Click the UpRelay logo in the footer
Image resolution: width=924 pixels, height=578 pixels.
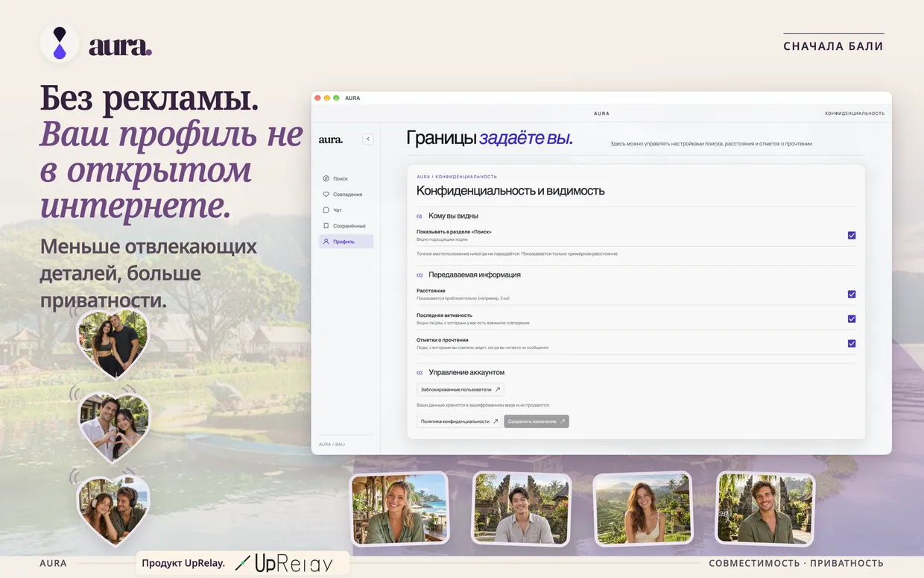click(x=284, y=564)
